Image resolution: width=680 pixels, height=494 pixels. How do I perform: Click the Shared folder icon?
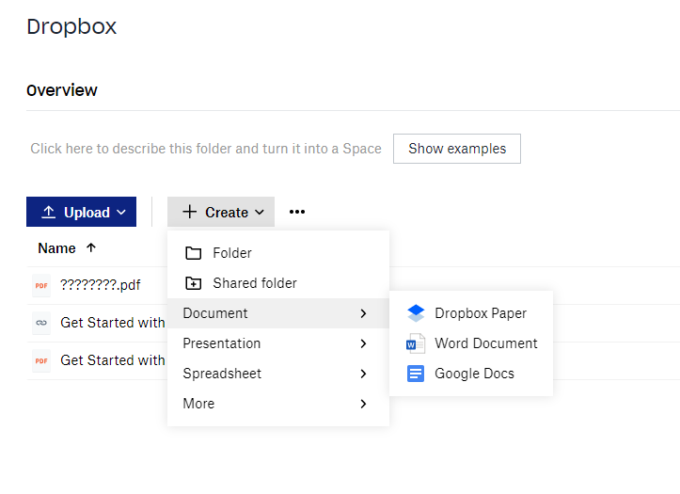[193, 283]
